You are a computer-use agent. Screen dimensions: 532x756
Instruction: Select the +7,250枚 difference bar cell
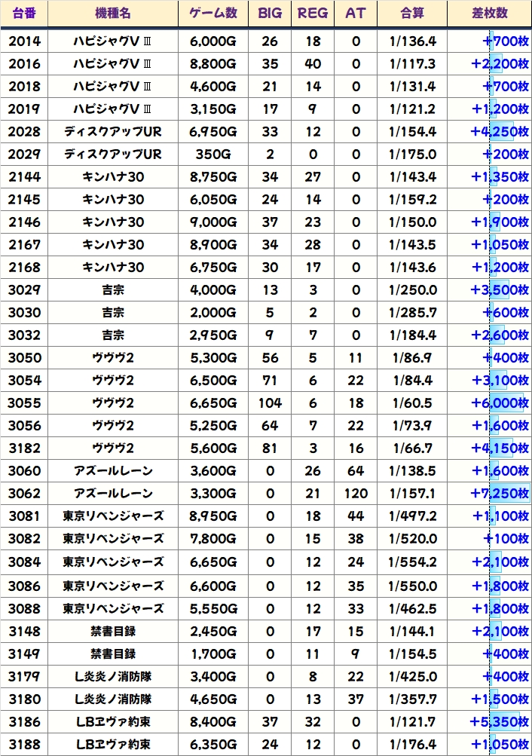pyautogui.click(x=488, y=493)
